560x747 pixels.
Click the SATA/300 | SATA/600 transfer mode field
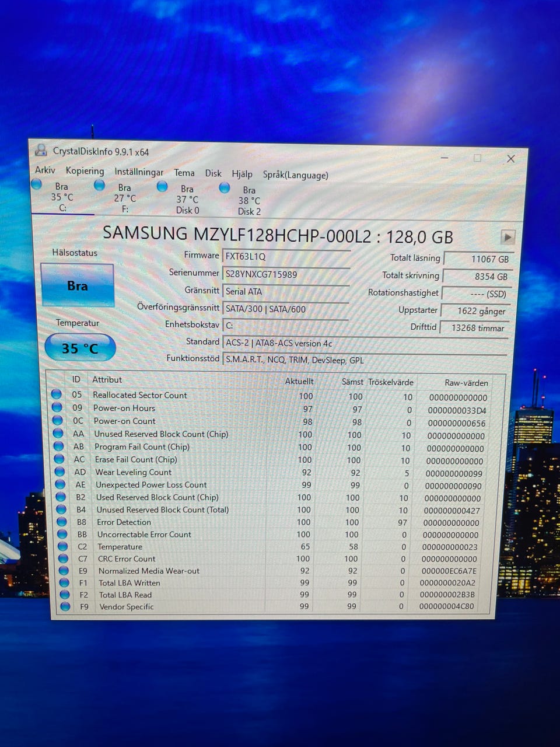286,309
